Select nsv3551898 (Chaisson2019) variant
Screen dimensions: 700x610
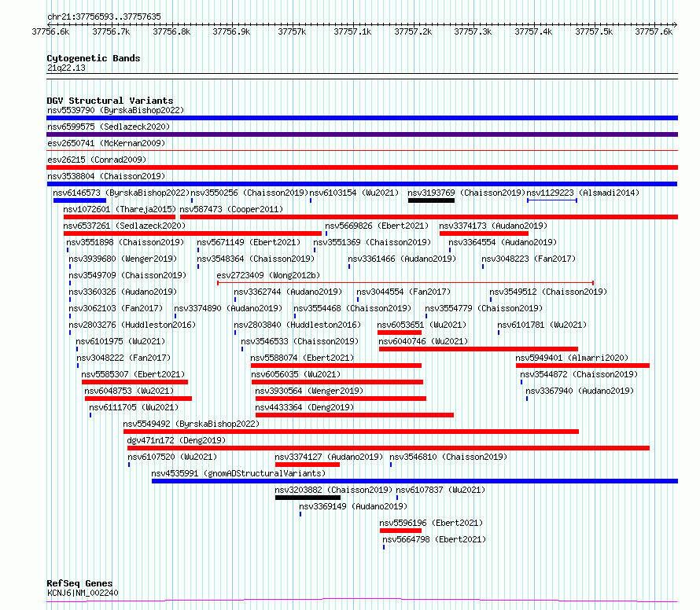click(x=125, y=242)
